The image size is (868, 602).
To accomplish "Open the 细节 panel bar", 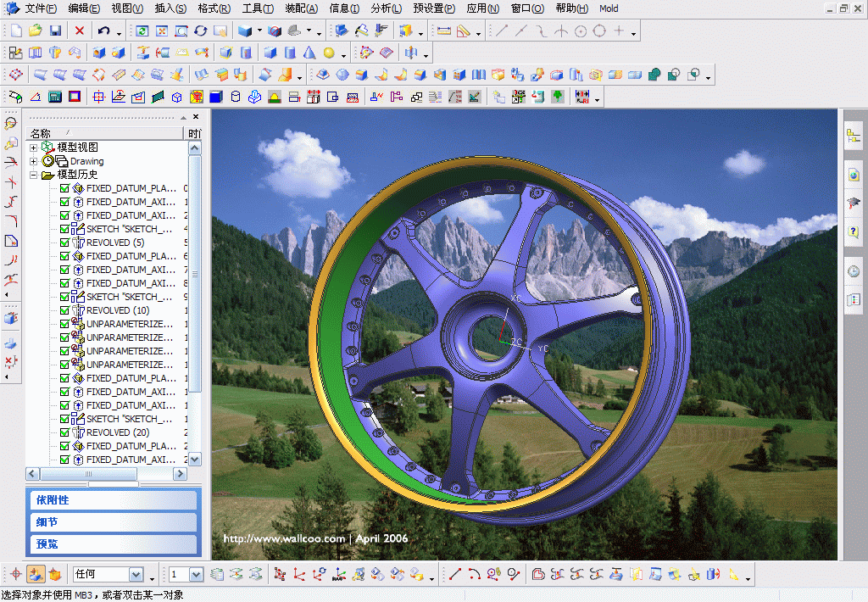I will pyautogui.click(x=113, y=522).
